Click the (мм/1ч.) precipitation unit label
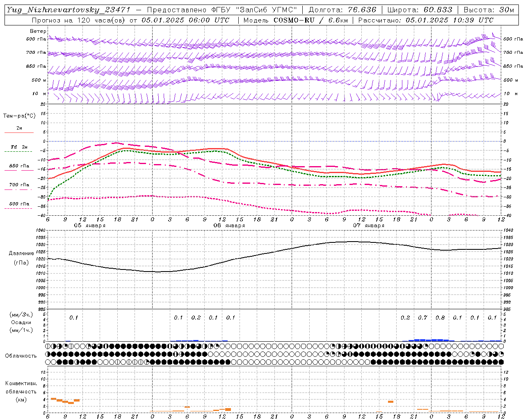This screenshot has width=525, height=420. [21, 330]
